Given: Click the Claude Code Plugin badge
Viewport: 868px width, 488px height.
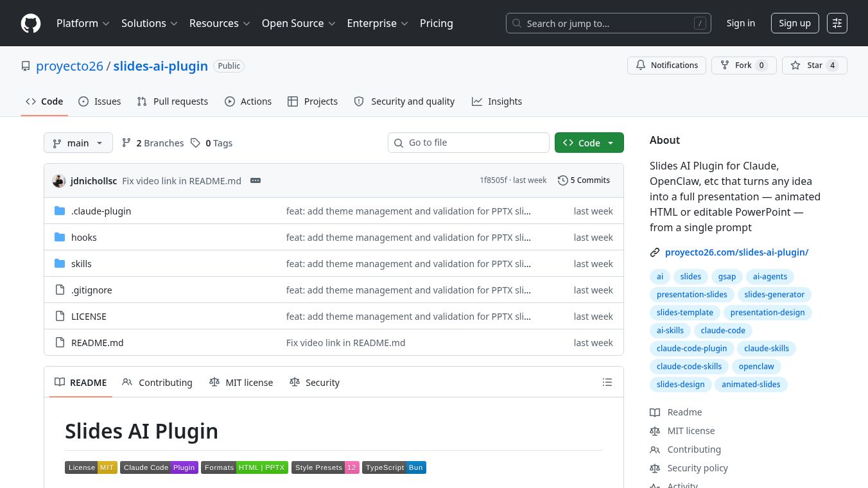Looking at the screenshot, I should coord(159,467).
